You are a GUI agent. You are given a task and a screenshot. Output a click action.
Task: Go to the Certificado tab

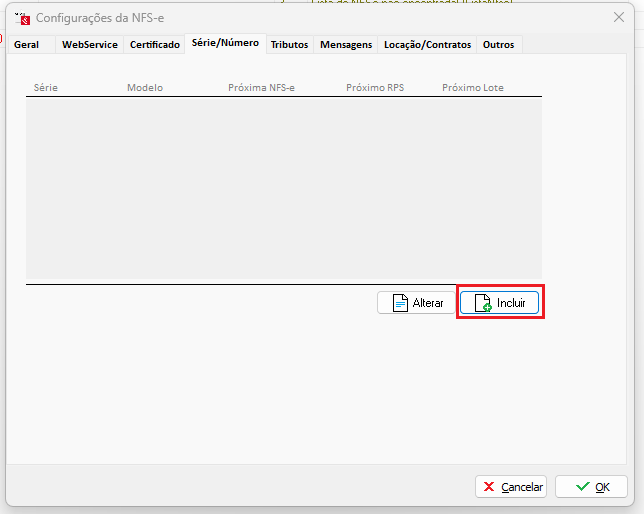[155, 45]
